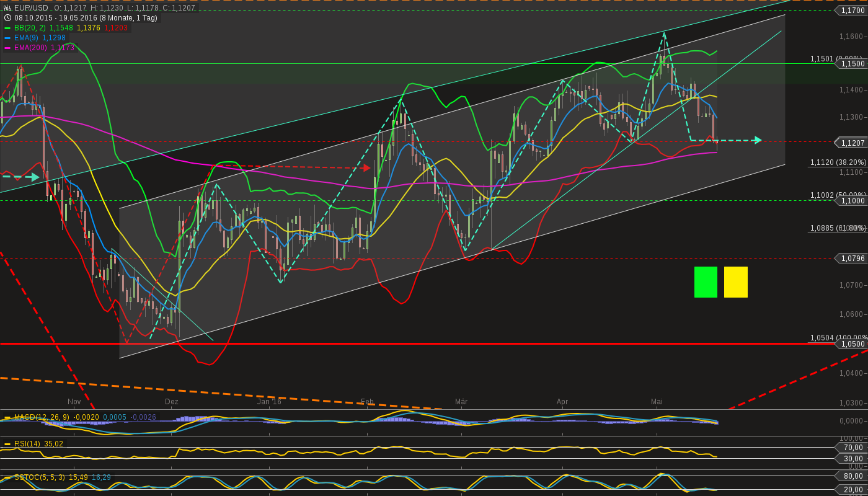Click the Mai label on the time axis
This screenshot has height=496, width=868.
point(657,402)
